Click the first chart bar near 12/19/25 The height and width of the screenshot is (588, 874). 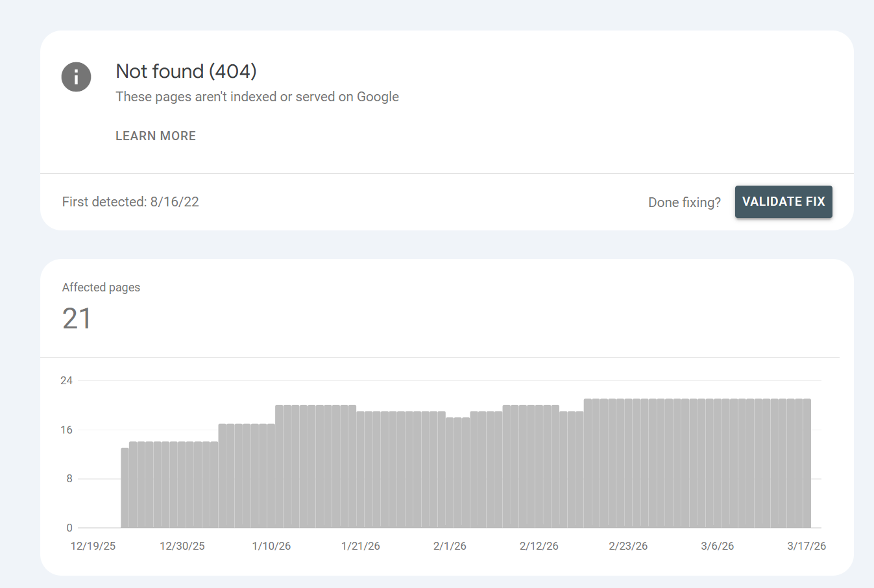125,487
